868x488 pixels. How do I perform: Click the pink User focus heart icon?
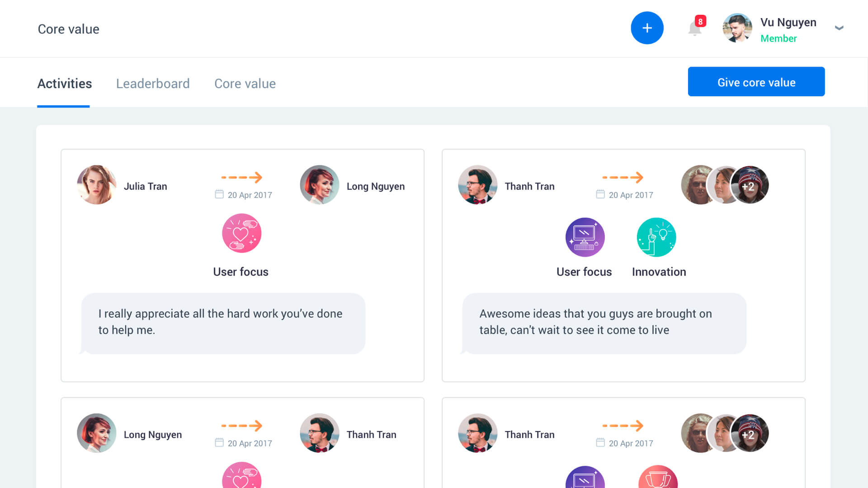point(241,233)
